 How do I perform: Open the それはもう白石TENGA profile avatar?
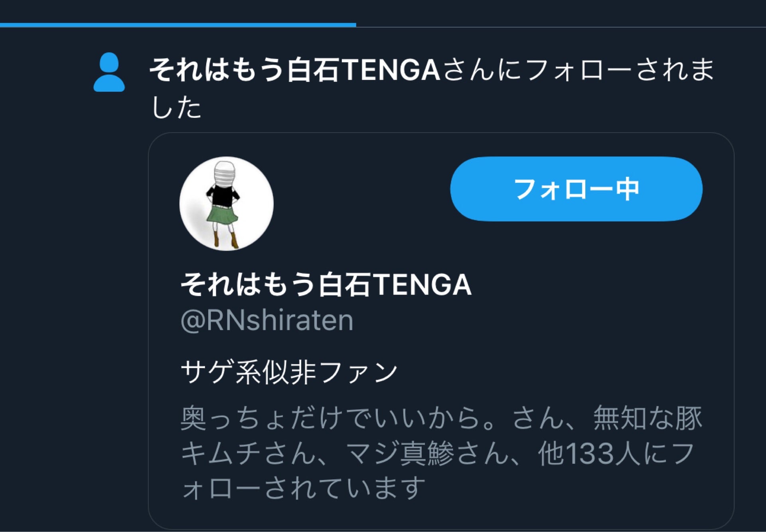[x=226, y=204]
